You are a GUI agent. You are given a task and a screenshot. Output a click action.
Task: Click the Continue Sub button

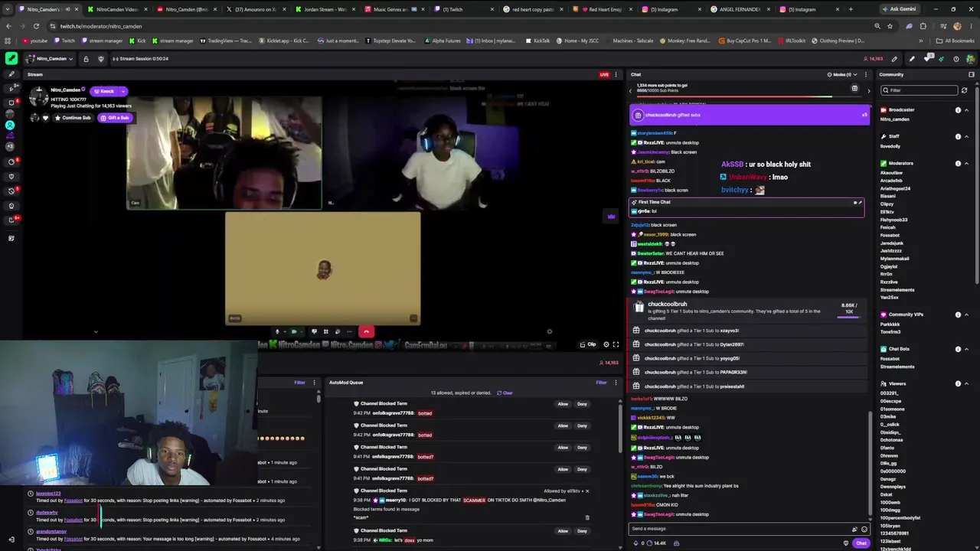(73, 118)
